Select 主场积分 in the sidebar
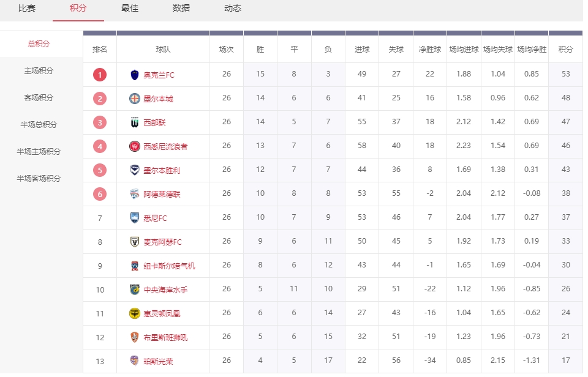The image size is (588, 377). point(39,71)
